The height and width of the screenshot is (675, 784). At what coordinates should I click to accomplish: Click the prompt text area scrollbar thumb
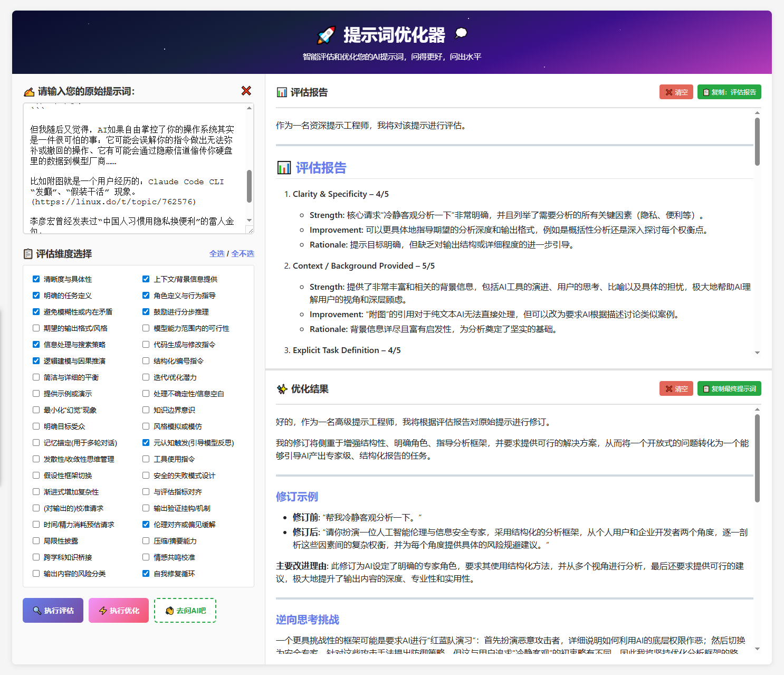[x=250, y=186]
